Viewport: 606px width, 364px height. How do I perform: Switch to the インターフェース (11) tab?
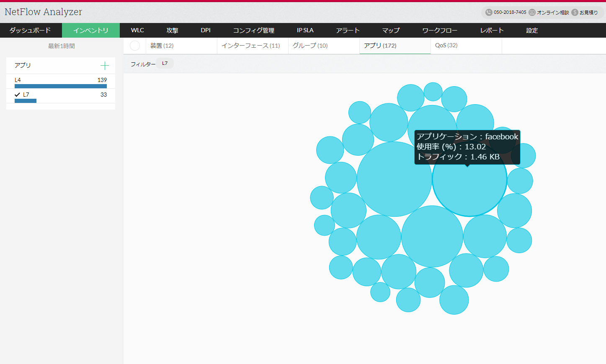click(x=253, y=46)
